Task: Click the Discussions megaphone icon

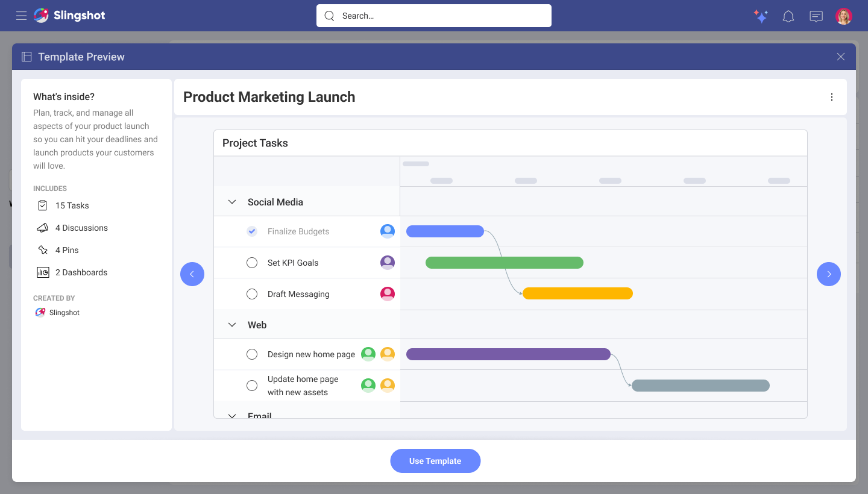Action: point(42,228)
